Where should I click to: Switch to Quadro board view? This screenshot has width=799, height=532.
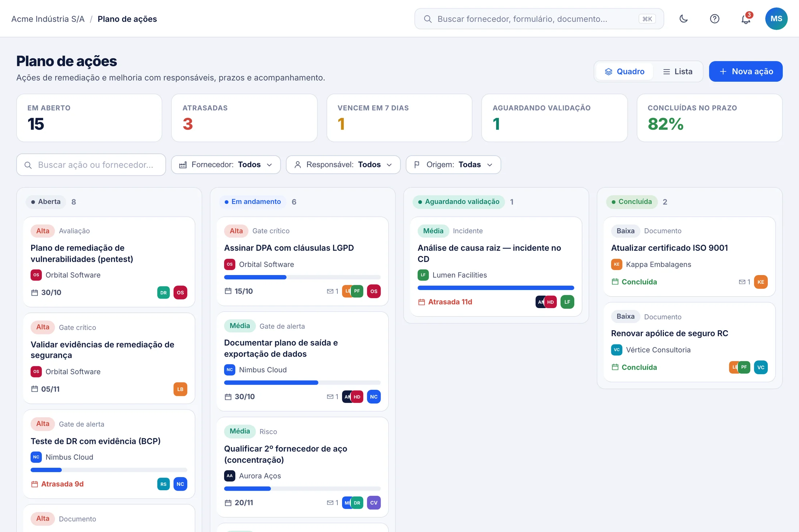tap(625, 71)
